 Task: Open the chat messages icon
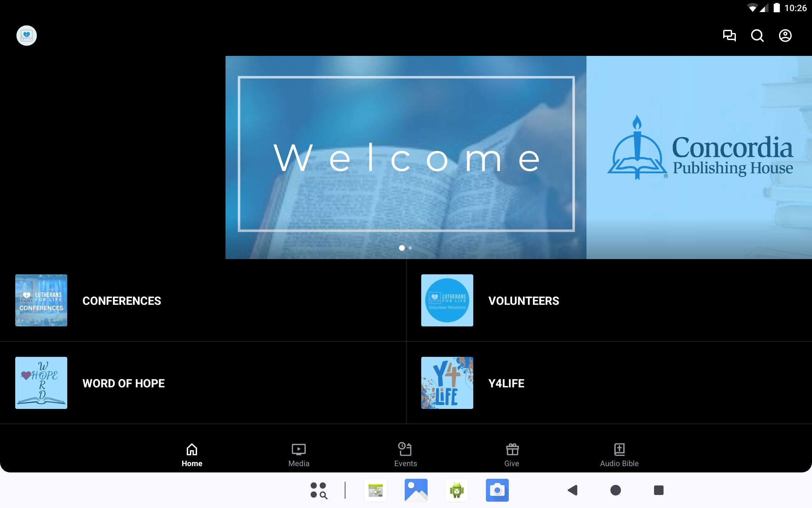click(729, 36)
